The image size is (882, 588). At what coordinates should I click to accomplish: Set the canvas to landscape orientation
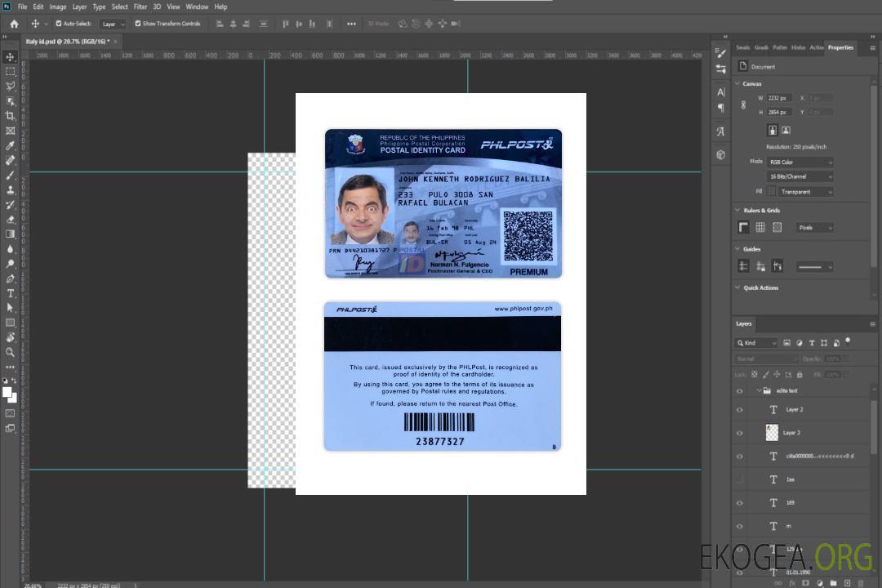point(786,130)
